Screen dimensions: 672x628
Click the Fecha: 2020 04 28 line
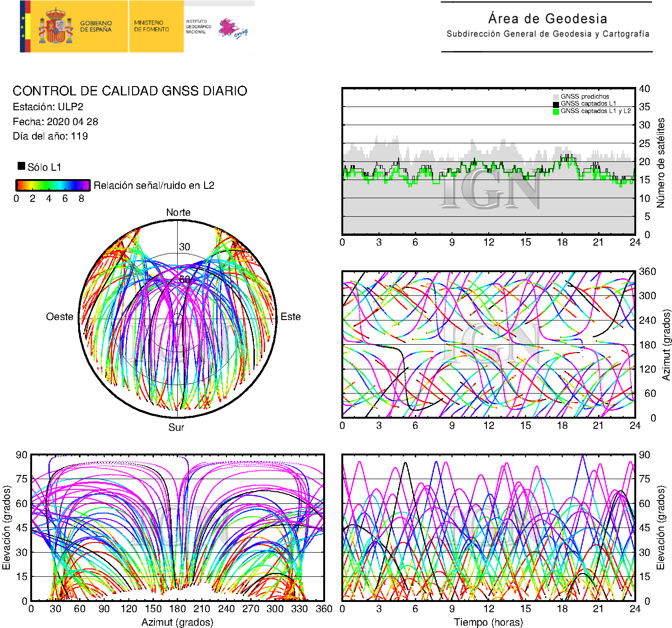[55, 122]
